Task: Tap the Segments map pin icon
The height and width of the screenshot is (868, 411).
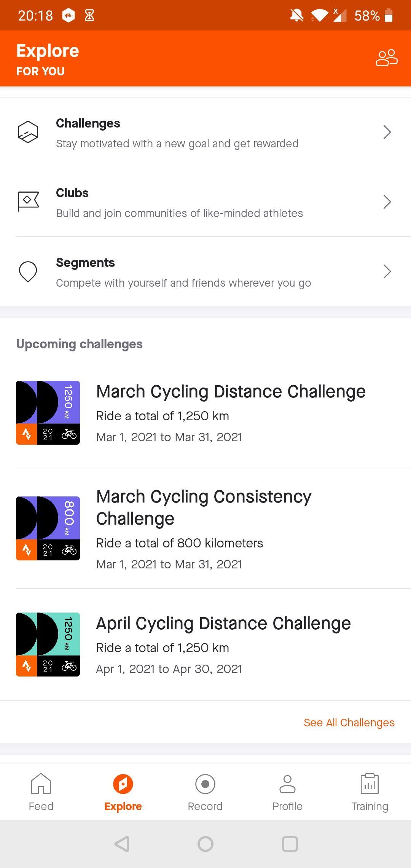Action: [28, 271]
